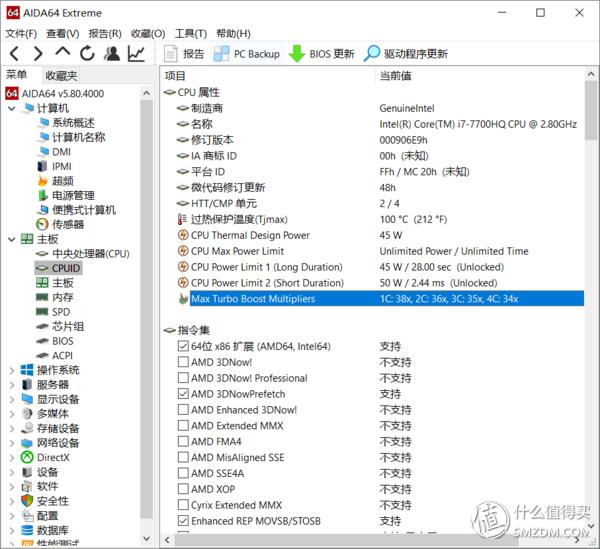Select the IPMI tree item
This screenshot has height=549, width=600.
[55, 166]
